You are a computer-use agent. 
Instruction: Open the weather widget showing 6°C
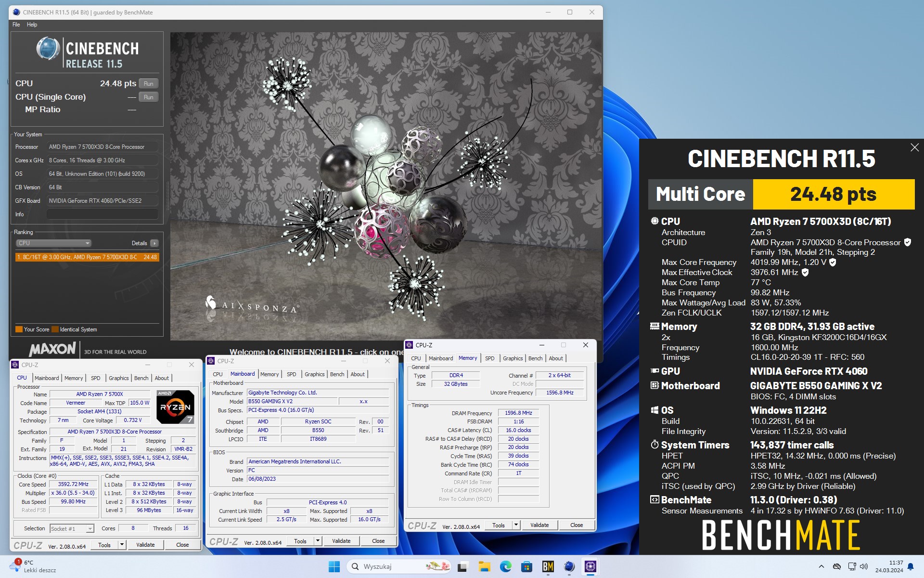(x=34, y=566)
